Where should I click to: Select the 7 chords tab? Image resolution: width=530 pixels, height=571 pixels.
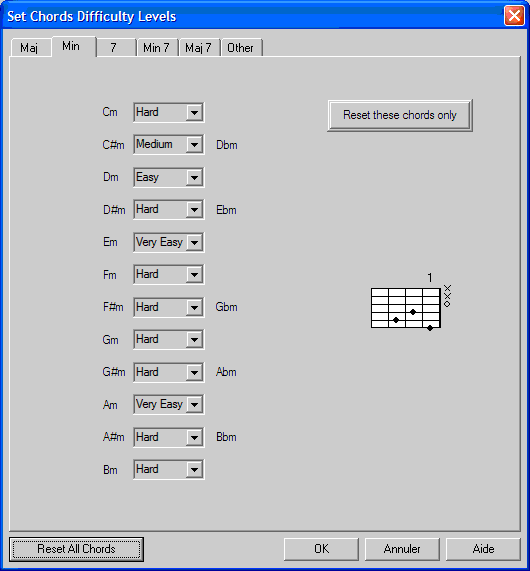[115, 48]
